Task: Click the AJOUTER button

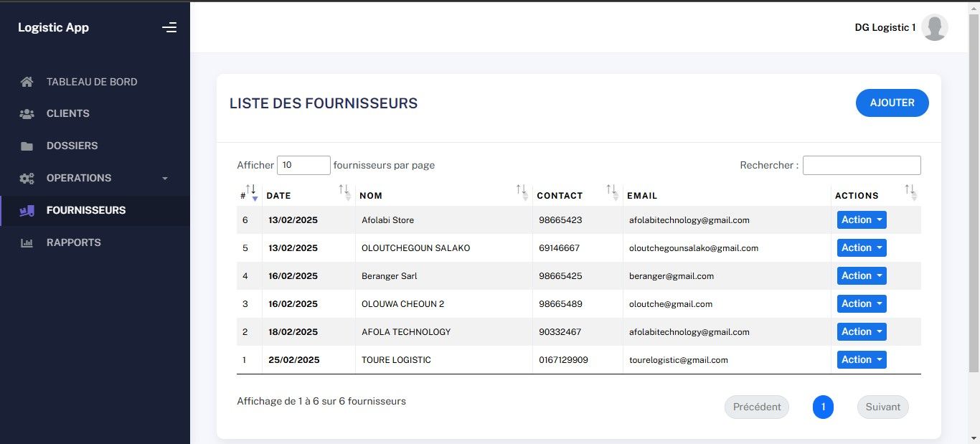Action: [x=892, y=103]
